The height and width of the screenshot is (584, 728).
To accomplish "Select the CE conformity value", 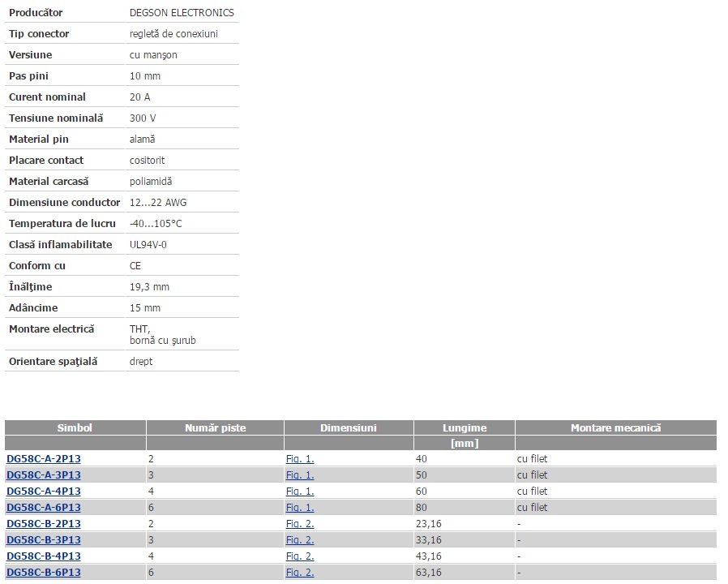I will pos(135,266).
